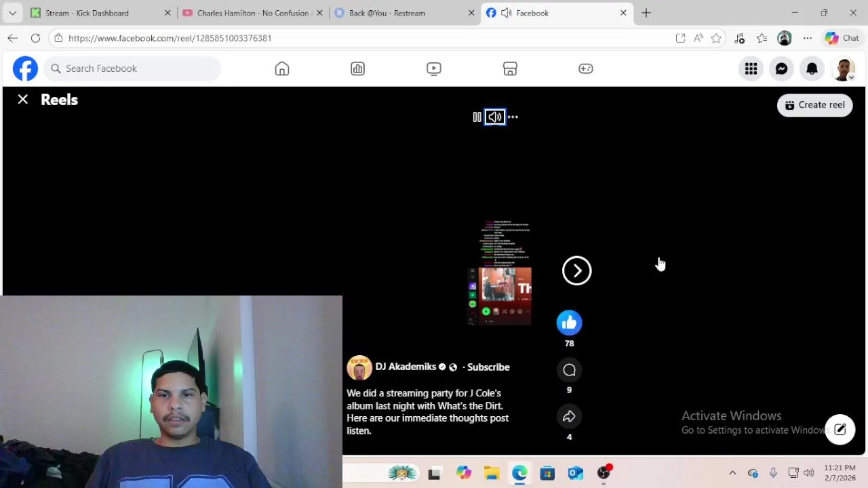The height and width of the screenshot is (488, 868).
Task: Share the reel
Action: (570, 416)
